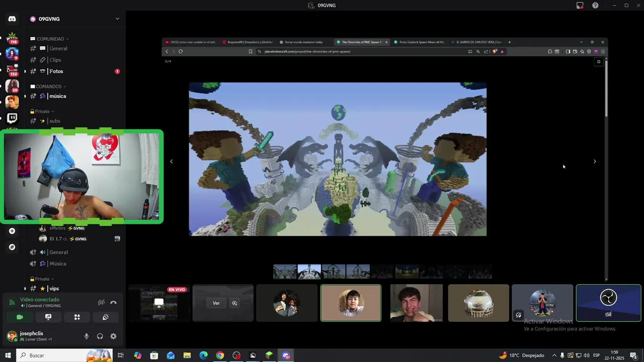Screen dimensions: 644x362
Task: Select the EN VIVO stream tile
Action: point(159,303)
